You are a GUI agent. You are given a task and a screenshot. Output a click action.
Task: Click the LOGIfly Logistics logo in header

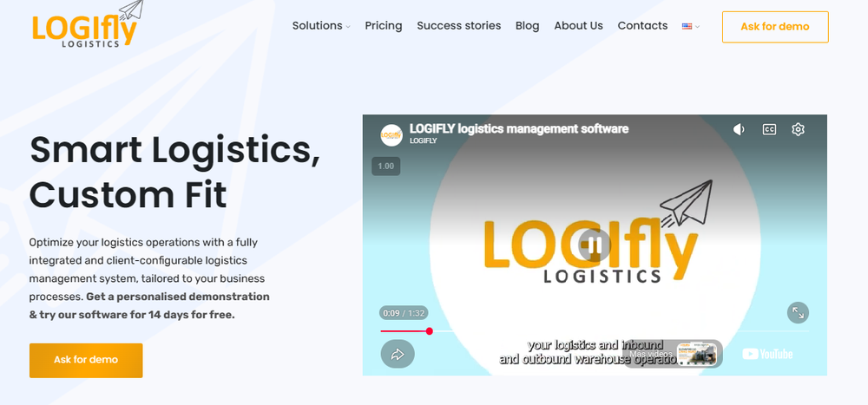pos(88,24)
